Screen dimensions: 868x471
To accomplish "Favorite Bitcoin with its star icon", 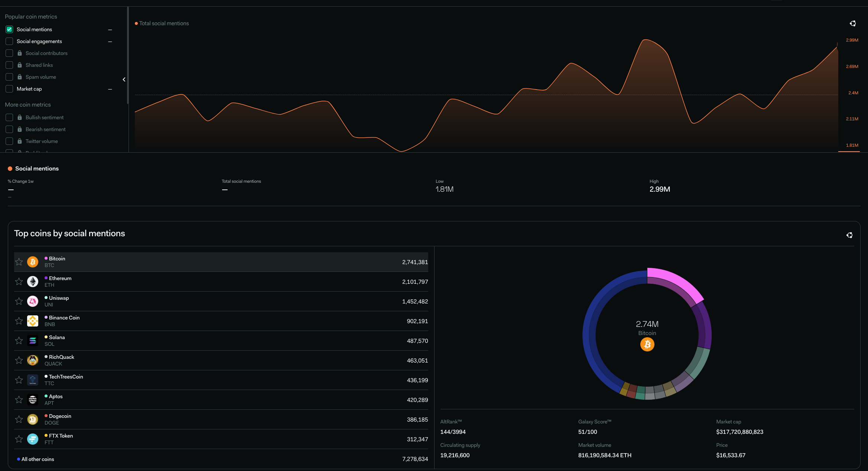I will 19,262.
